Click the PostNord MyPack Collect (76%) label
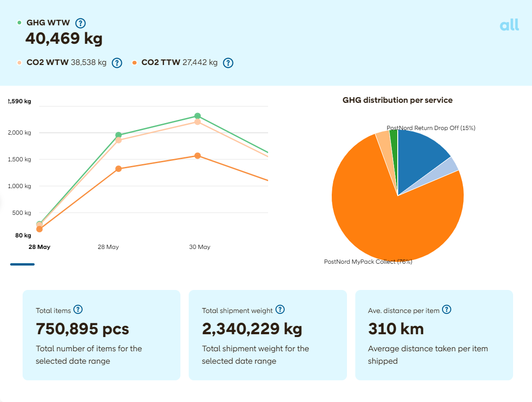Screen dimensions: 532x402 368,262
